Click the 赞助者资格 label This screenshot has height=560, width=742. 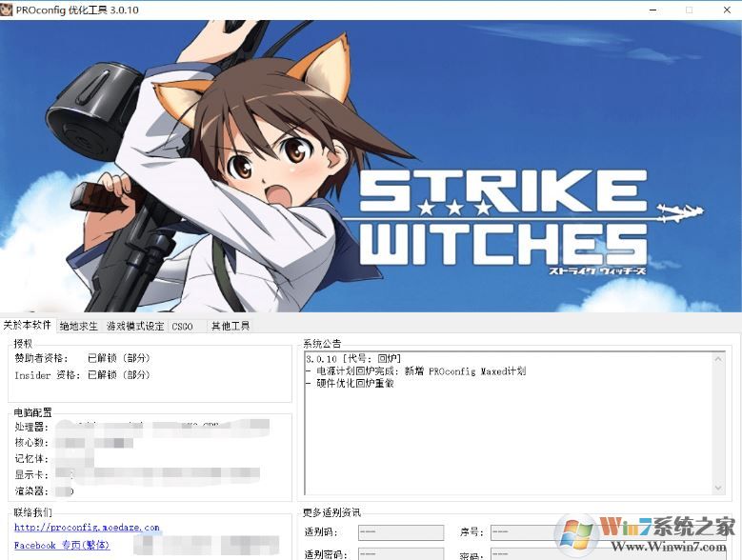coord(41,358)
